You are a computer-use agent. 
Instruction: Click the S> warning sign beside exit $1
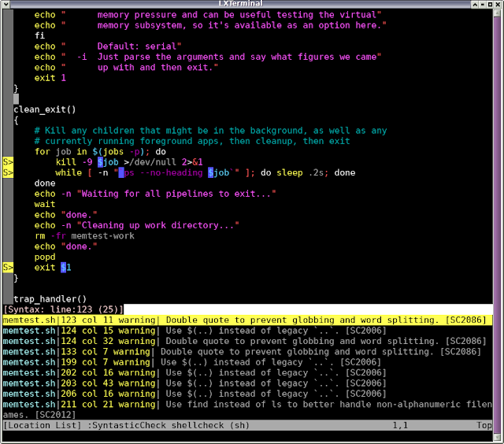click(x=8, y=268)
